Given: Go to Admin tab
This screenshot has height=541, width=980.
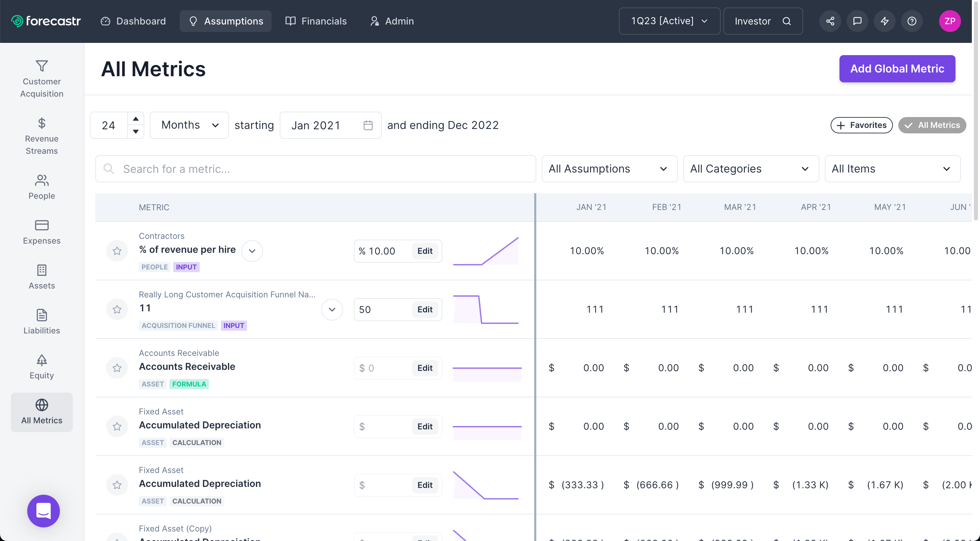Looking at the screenshot, I should click(392, 21).
